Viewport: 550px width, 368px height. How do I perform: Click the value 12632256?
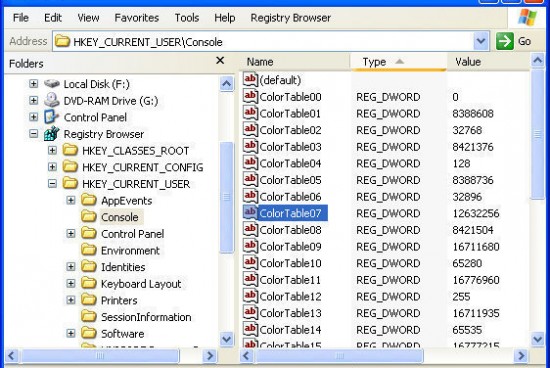[x=476, y=213]
